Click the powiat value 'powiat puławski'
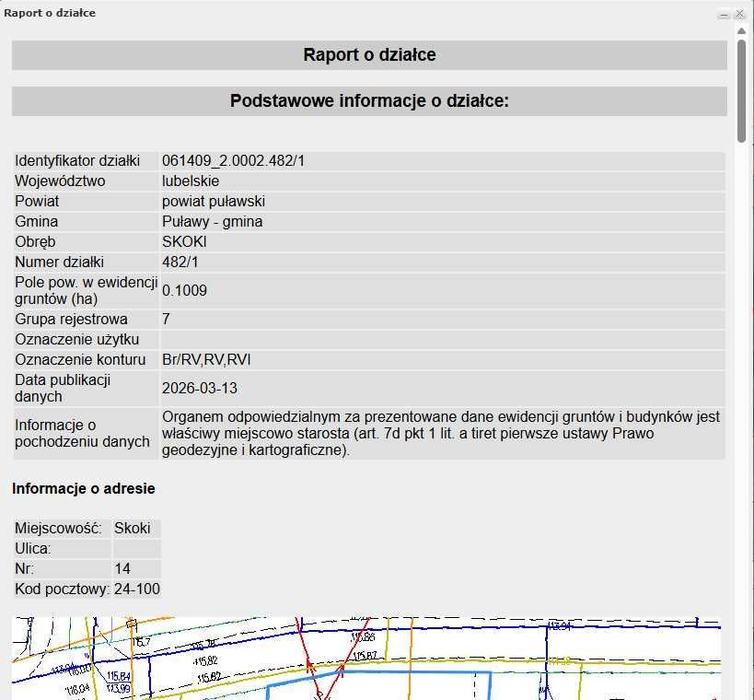Viewport: 754px width, 700px height. (214, 202)
